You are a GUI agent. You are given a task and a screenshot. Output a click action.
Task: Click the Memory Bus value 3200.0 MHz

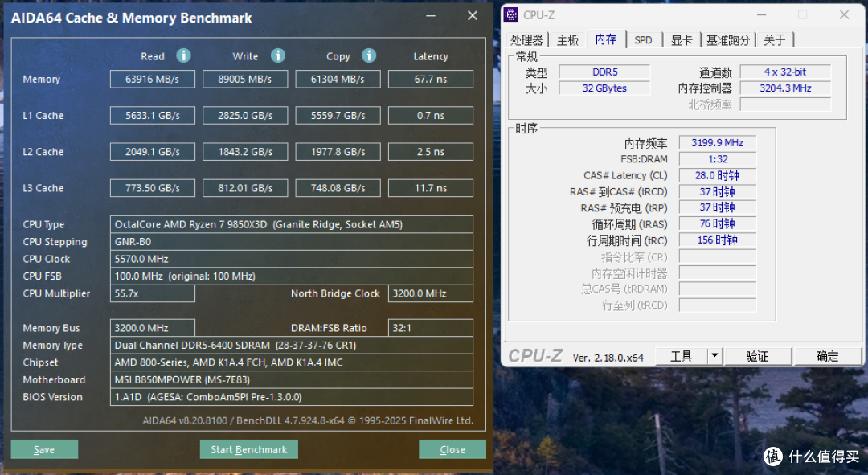pos(152,328)
